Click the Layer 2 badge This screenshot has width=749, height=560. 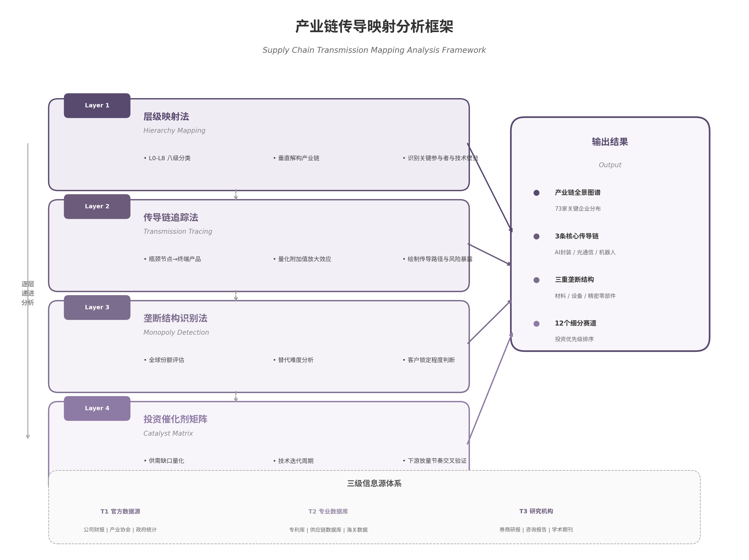click(x=97, y=206)
